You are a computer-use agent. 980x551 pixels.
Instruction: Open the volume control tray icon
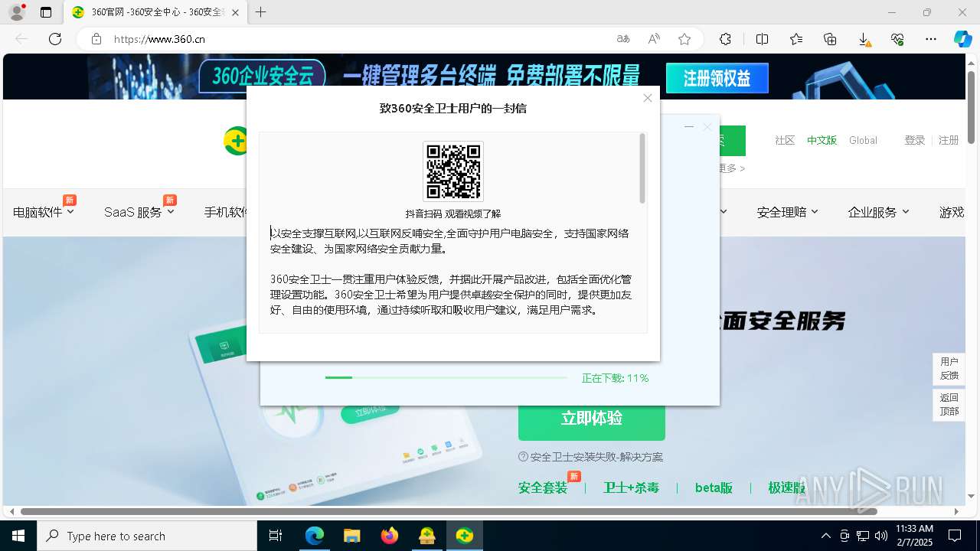click(881, 536)
